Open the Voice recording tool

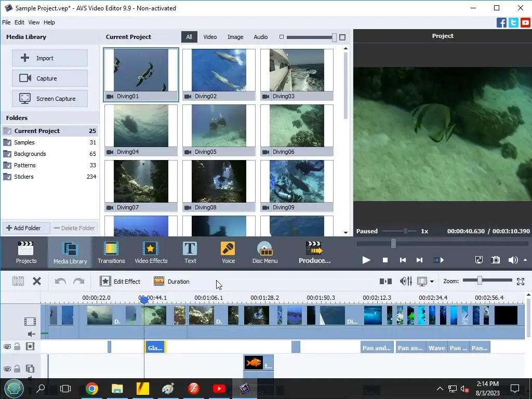(x=228, y=252)
